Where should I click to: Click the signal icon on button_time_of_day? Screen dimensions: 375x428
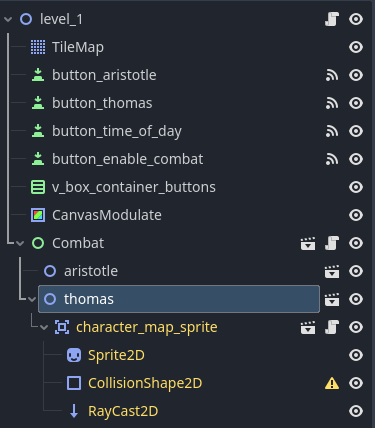pos(332,131)
